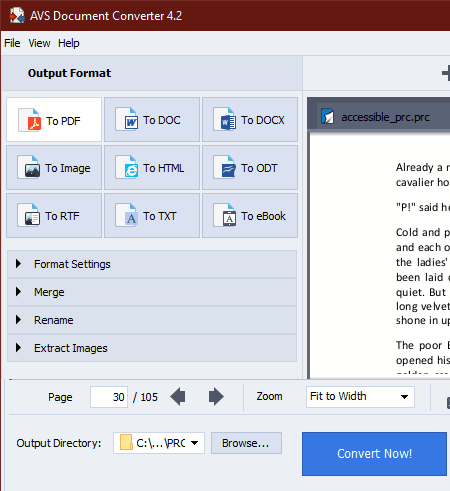Open the File menu
The height and width of the screenshot is (491, 450).
point(12,43)
